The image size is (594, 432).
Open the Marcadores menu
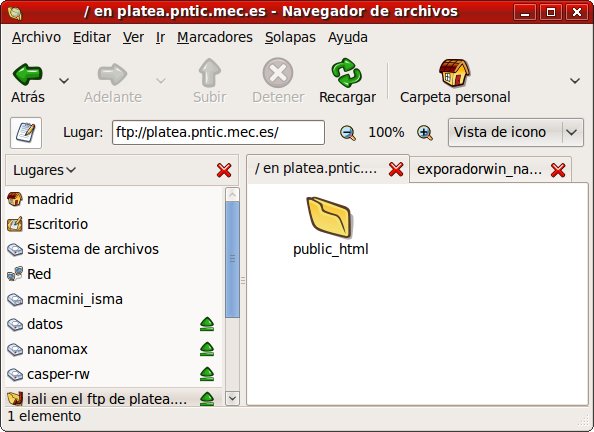[215, 38]
